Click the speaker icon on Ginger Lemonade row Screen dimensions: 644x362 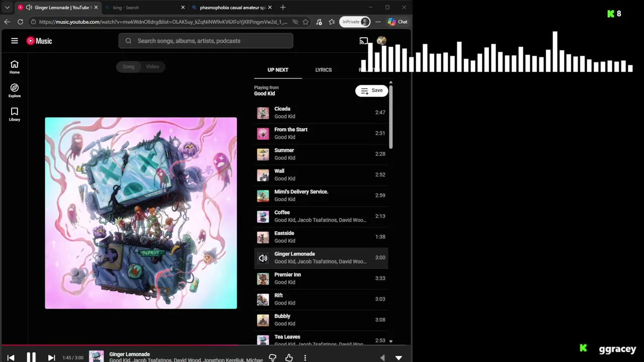point(263,258)
